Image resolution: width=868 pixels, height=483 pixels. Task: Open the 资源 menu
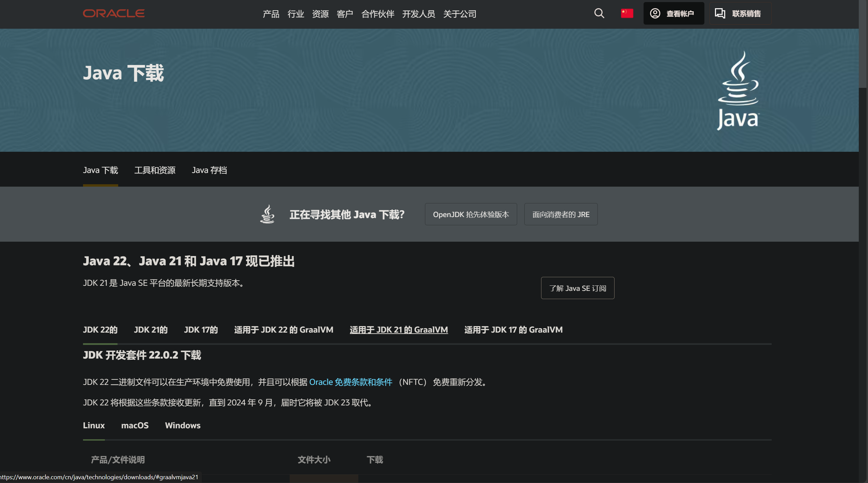[320, 14]
